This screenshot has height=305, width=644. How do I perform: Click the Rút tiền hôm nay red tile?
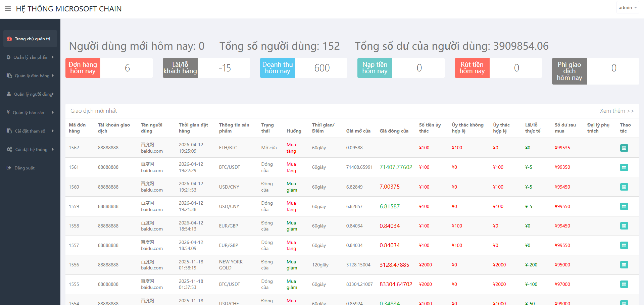[472, 68]
